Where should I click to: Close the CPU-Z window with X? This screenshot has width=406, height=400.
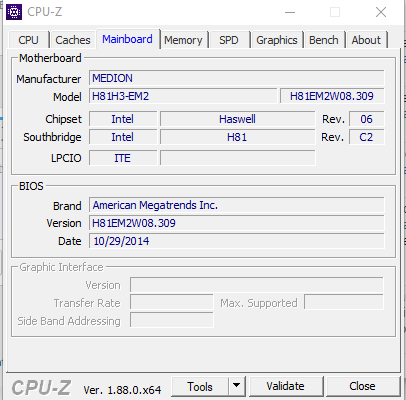coord(381,12)
